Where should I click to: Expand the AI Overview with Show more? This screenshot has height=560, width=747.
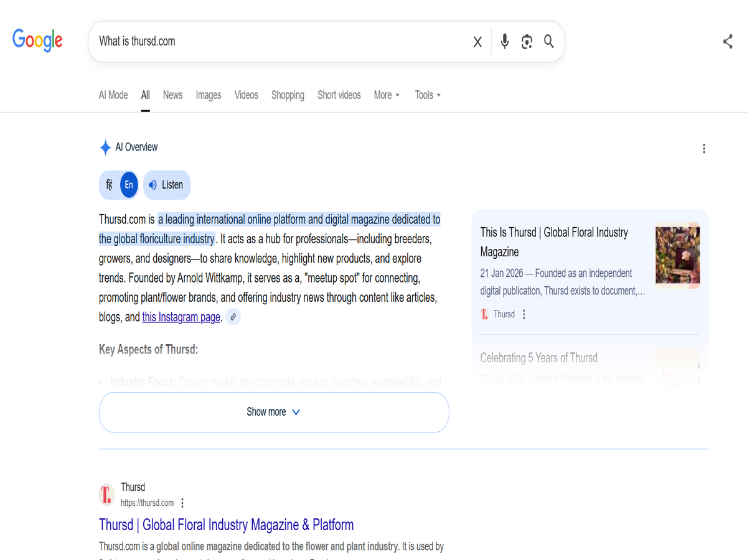(x=273, y=411)
